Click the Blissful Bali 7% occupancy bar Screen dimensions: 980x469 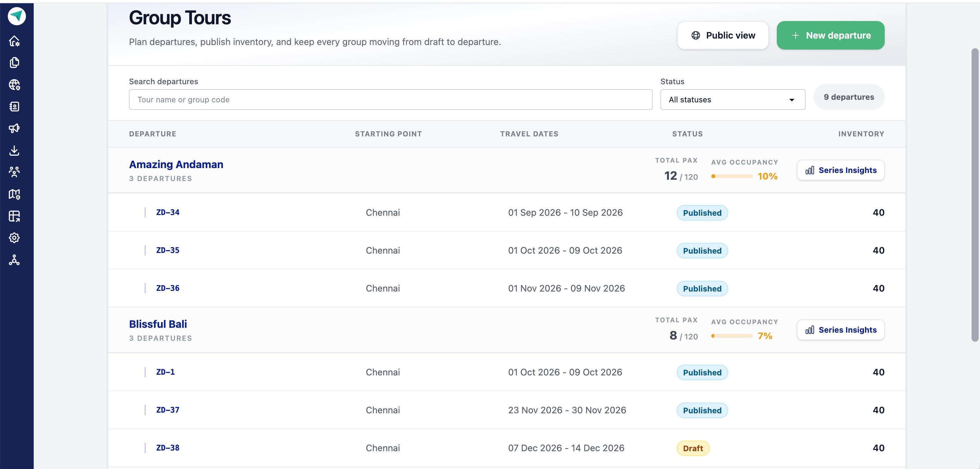732,336
